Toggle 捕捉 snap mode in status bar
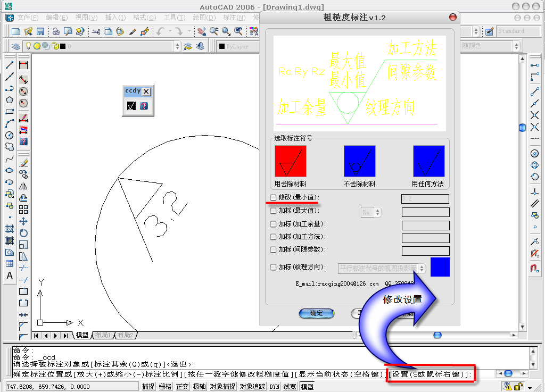 (x=148, y=387)
